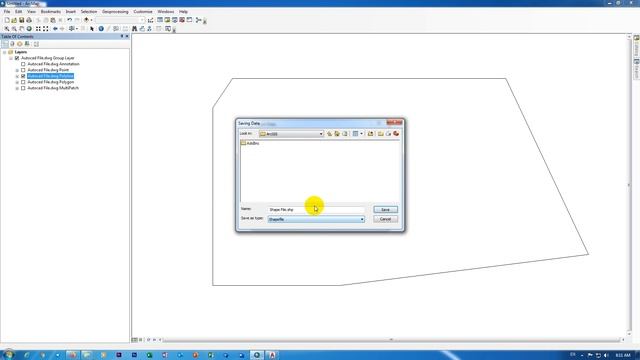Screen dimensions: 640x360
Task: Open the view style dropdown in Saving Data
Action: 361,133
